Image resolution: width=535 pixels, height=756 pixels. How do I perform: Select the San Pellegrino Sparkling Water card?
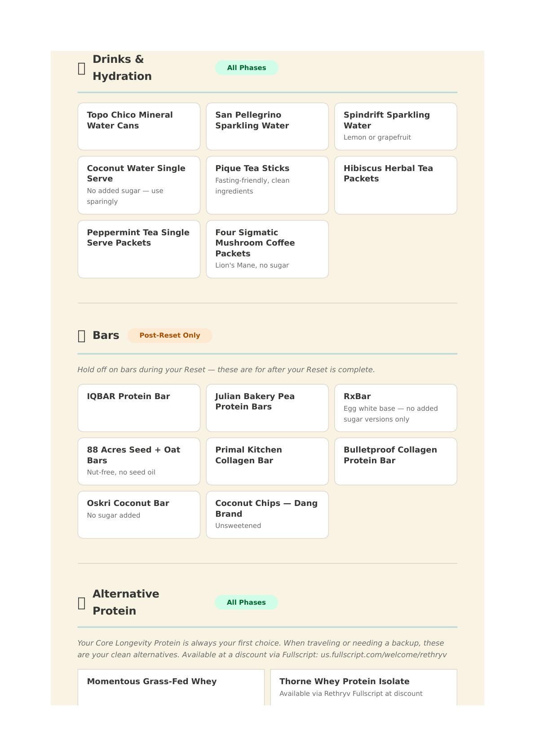tap(267, 127)
